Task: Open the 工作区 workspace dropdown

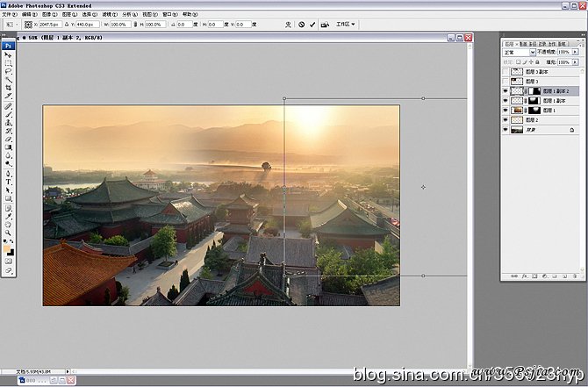Action: click(x=346, y=25)
